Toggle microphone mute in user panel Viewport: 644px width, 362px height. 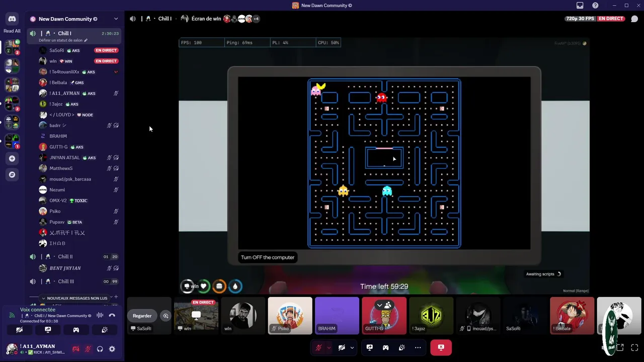[88, 349]
